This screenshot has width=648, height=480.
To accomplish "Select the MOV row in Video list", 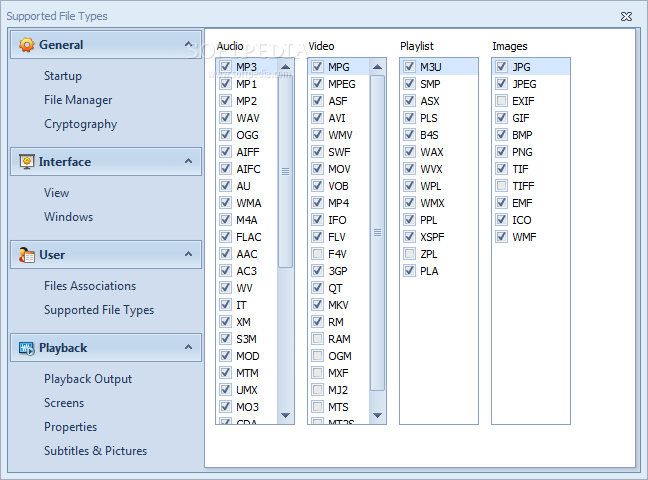I will [338, 169].
